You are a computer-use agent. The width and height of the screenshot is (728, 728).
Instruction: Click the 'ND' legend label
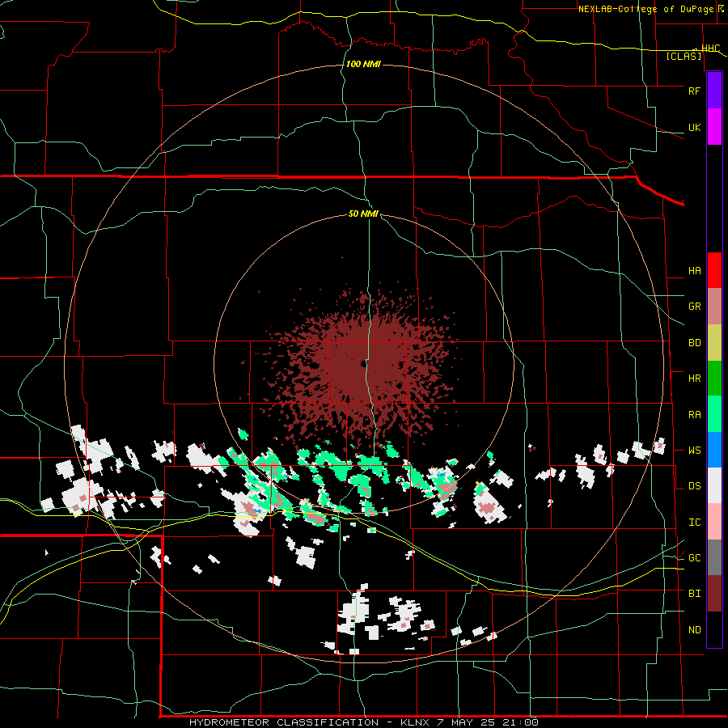[694, 630]
